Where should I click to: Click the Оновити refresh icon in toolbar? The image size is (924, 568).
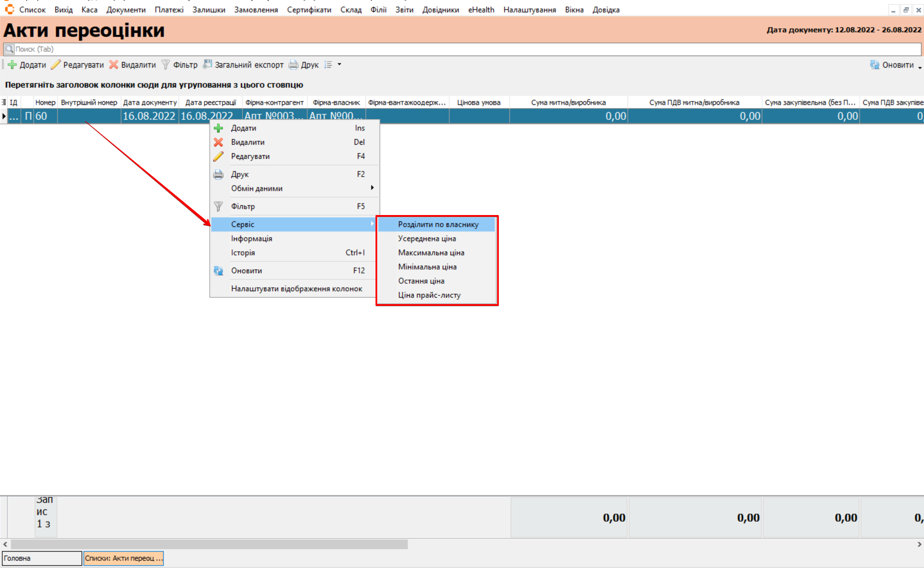click(x=874, y=65)
